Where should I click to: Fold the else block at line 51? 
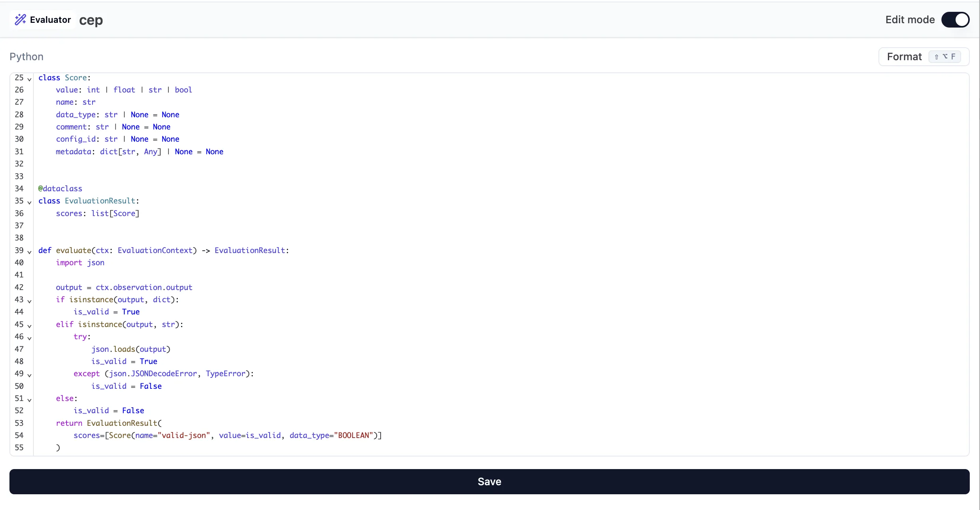click(x=30, y=400)
